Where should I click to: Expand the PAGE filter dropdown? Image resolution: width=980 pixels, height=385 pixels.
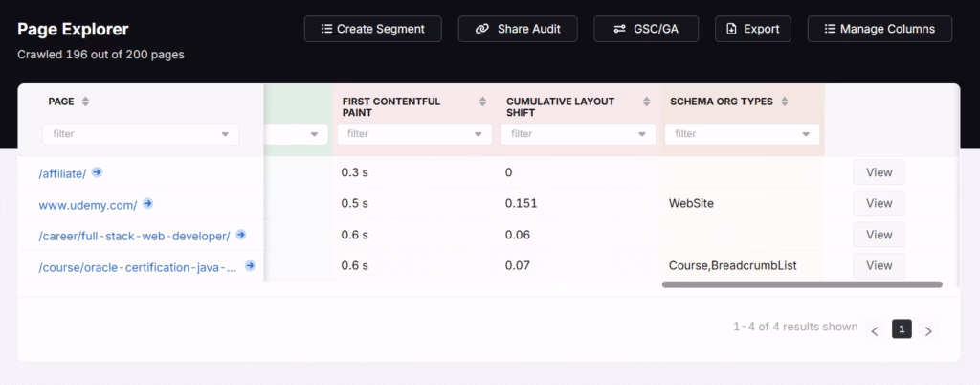click(x=226, y=135)
